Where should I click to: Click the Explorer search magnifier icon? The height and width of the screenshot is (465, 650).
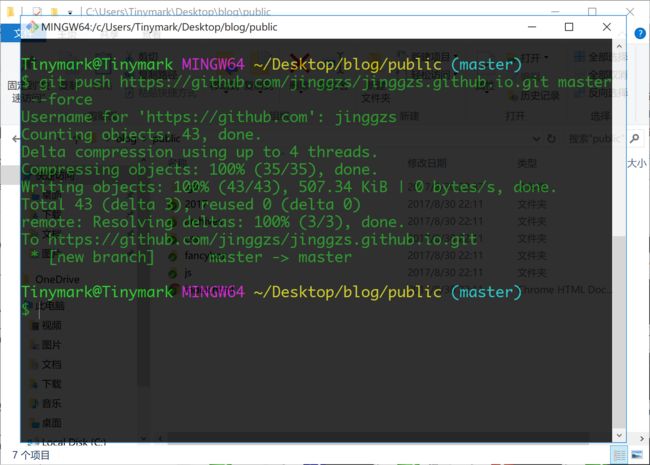point(634,138)
